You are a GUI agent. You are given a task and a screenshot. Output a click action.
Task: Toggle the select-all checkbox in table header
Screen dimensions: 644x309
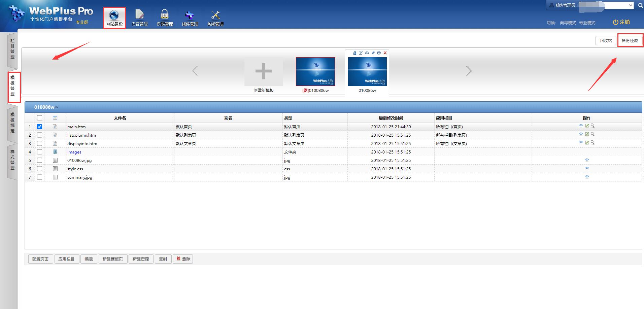(x=40, y=118)
